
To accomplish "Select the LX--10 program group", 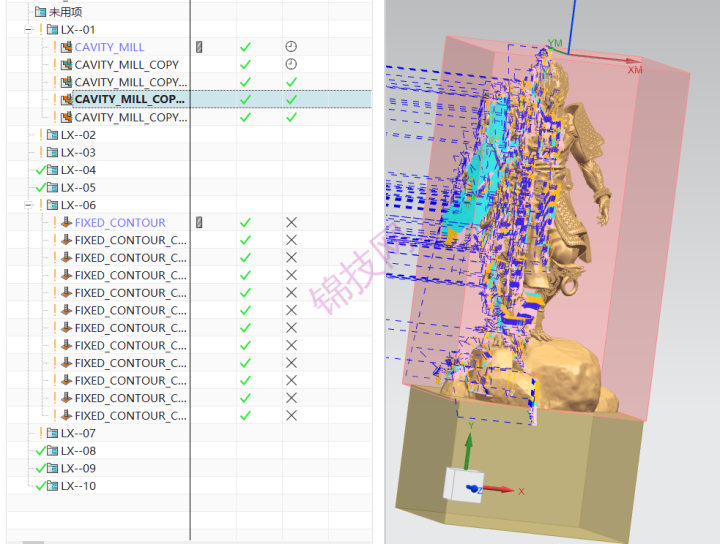I will (78, 486).
